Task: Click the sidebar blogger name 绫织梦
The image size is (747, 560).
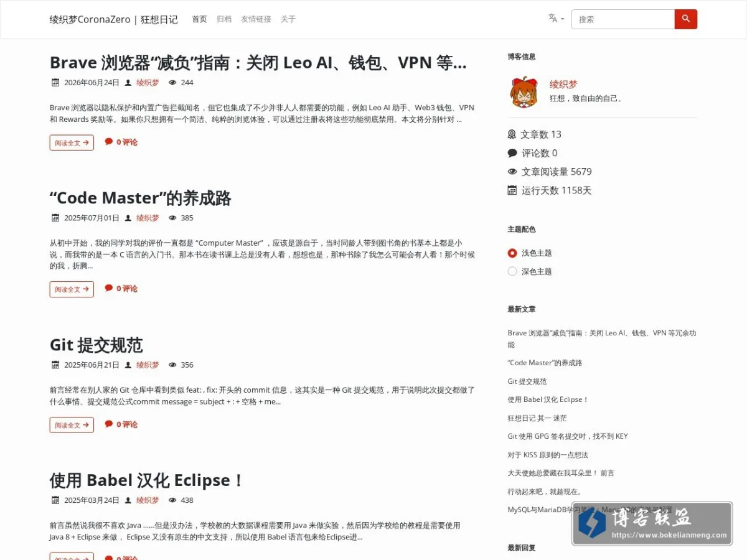Action: point(563,84)
